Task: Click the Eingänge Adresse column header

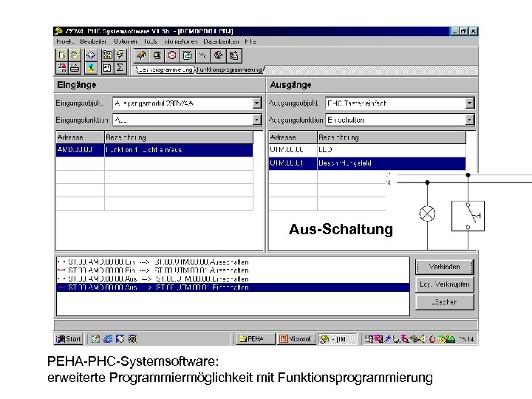Action: tap(80, 137)
